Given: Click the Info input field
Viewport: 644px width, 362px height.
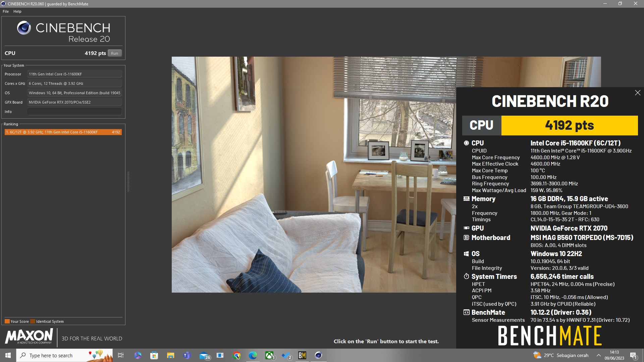Looking at the screenshot, I should tap(74, 112).
